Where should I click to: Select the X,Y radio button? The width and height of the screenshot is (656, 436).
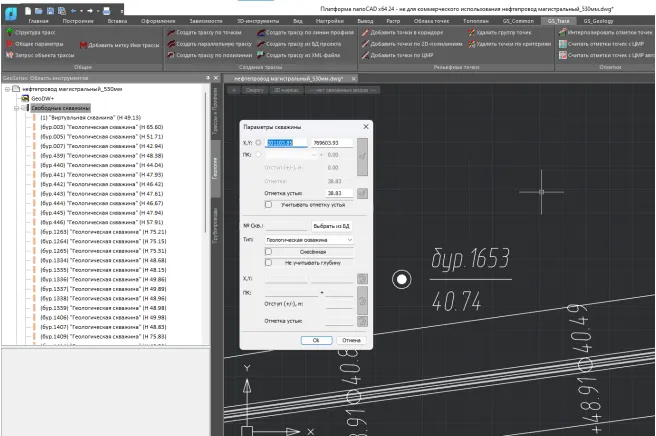[258, 143]
